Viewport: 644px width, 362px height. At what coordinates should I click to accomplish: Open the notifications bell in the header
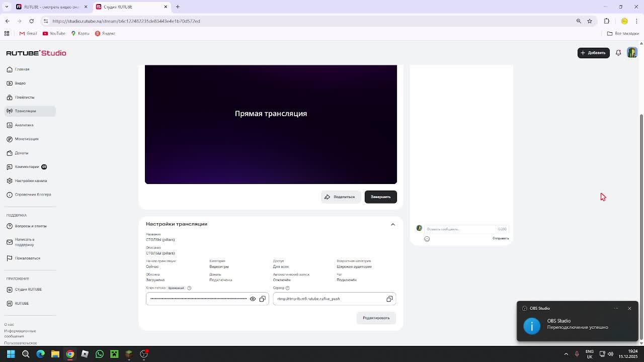point(618,53)
